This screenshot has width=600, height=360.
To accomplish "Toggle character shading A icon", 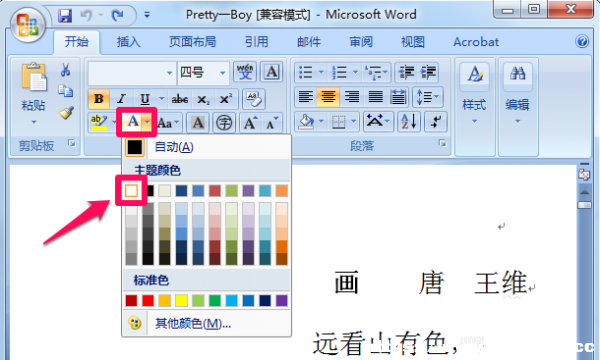I will click(x=197, y=123).
